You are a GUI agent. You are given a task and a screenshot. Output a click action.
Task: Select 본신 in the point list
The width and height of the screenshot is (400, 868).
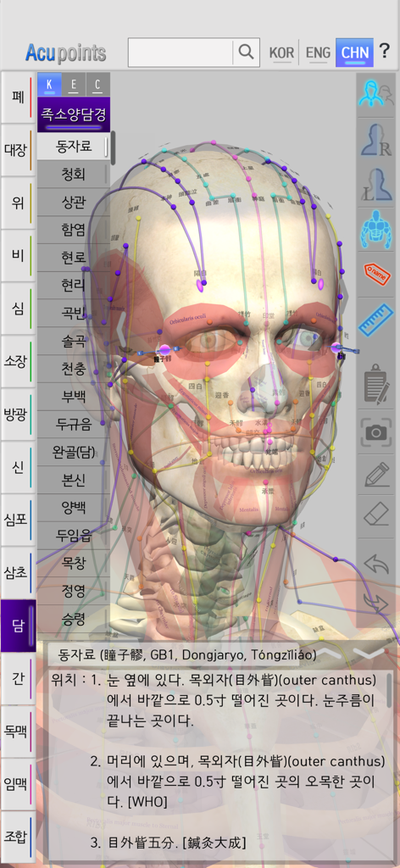73,480
